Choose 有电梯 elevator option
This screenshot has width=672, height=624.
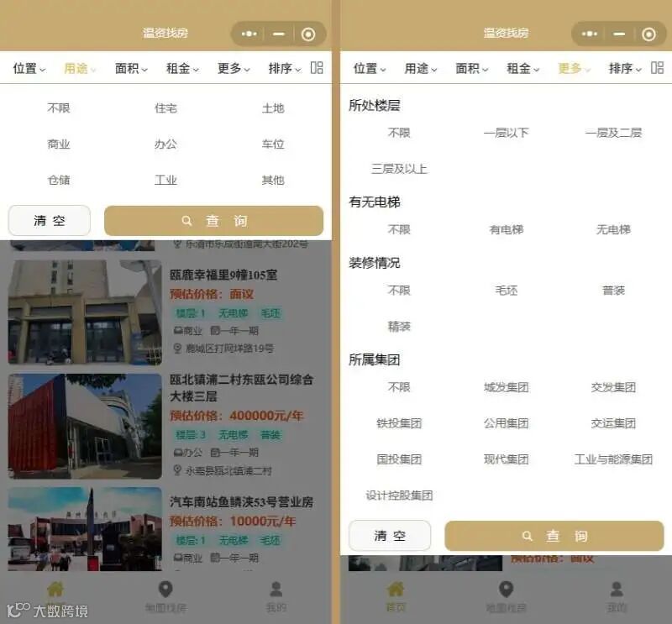pyautogui.click(x=507, y=230)
